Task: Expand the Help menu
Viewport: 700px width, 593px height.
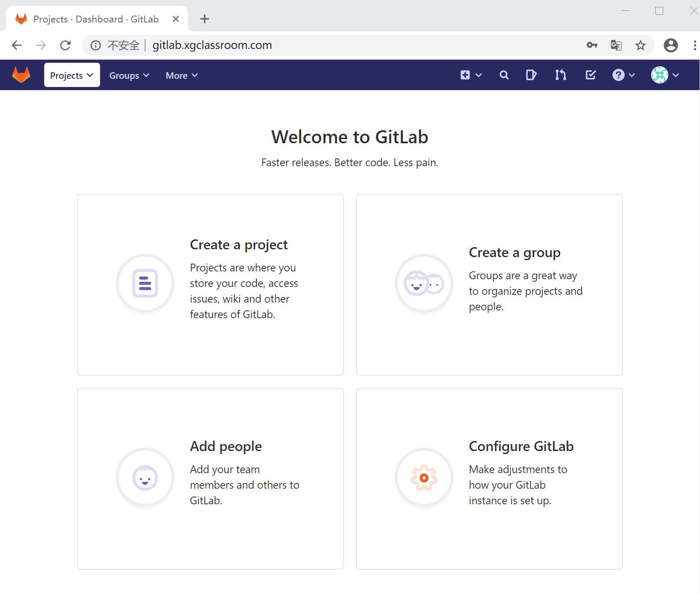Action: click(622, 75)
